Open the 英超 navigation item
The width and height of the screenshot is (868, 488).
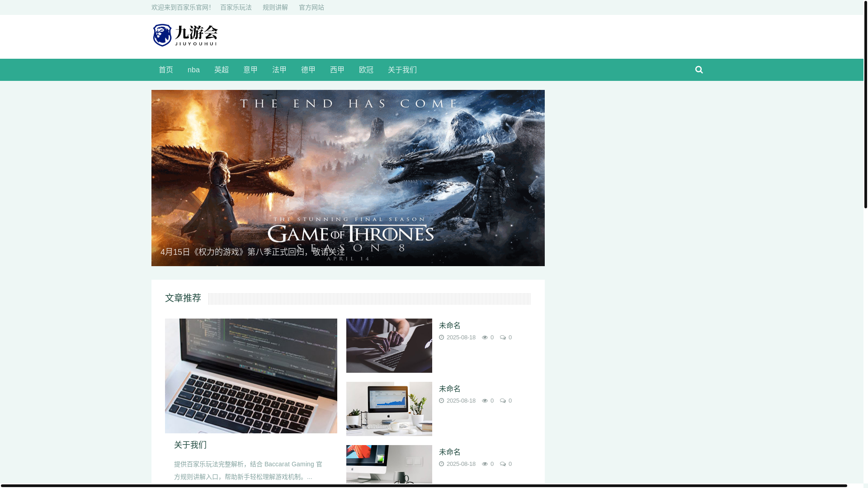pos(222,70)
